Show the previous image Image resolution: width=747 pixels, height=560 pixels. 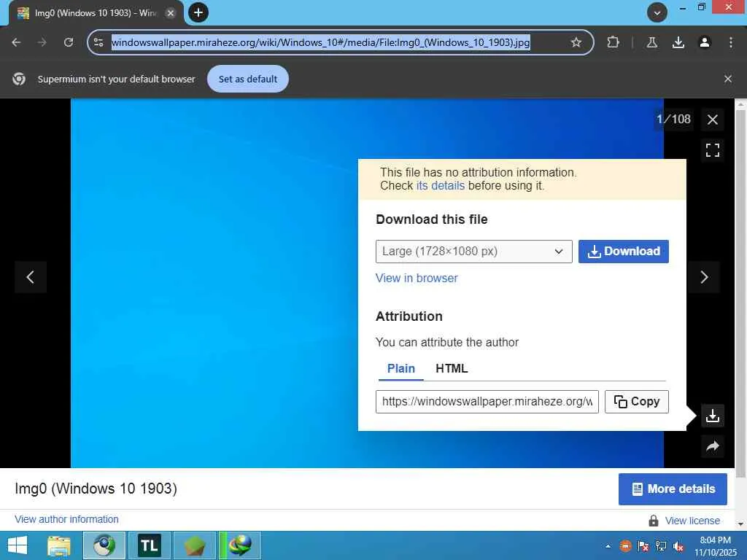coord(31,276)
